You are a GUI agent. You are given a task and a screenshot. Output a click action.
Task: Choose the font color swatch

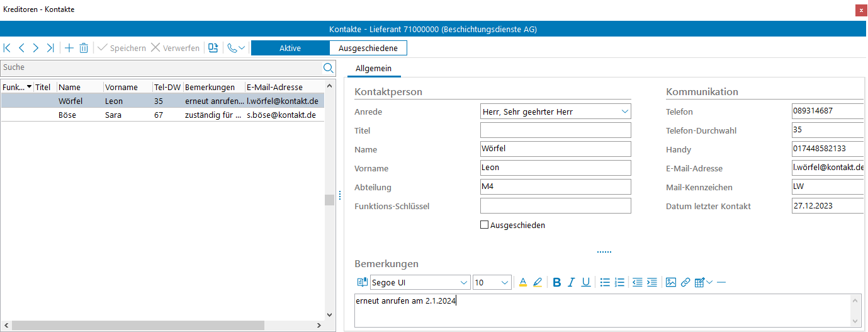click(x=522, y=282)
